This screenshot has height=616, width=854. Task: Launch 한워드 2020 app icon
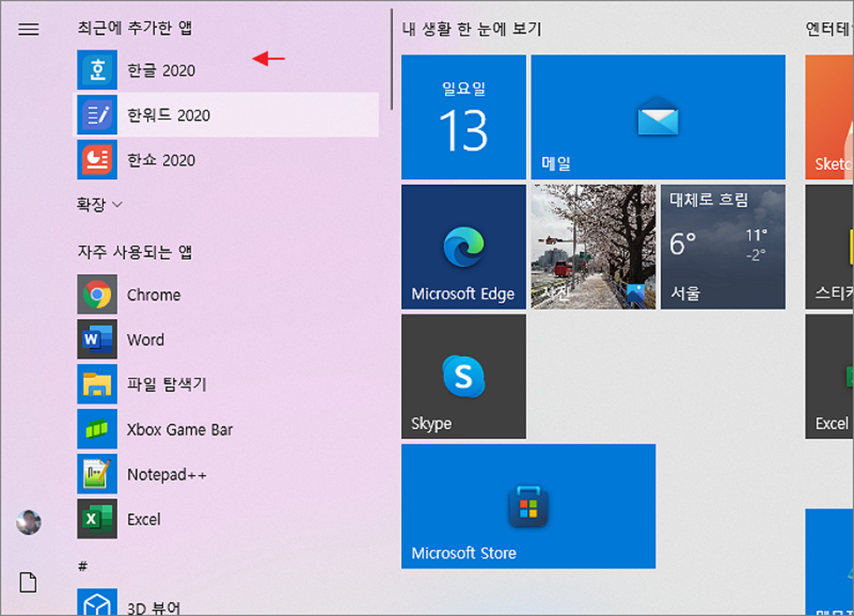97,115
